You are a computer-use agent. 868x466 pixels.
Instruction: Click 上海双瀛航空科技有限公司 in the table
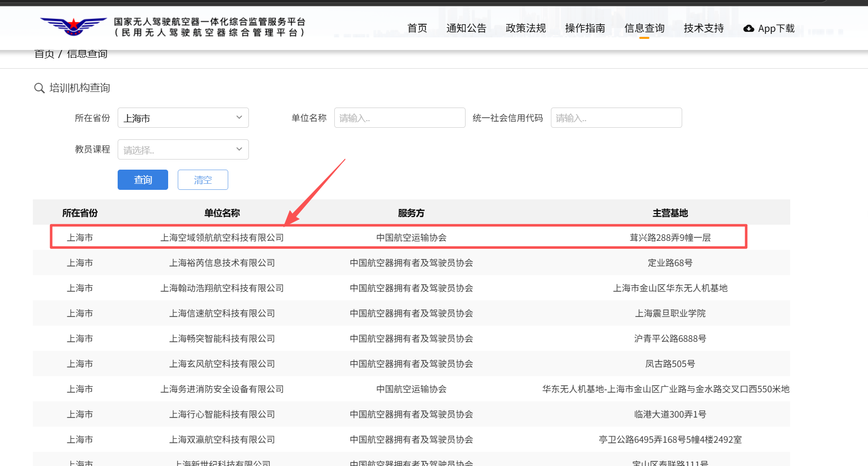222,440
